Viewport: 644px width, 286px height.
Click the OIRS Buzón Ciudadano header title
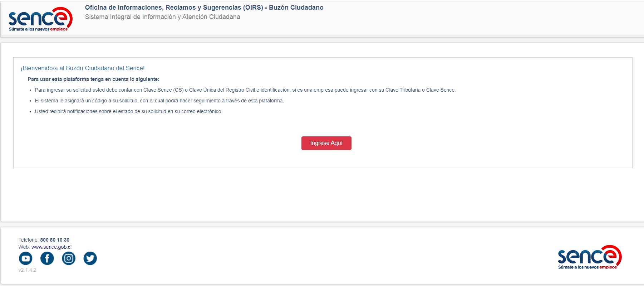tap(204, 8)
